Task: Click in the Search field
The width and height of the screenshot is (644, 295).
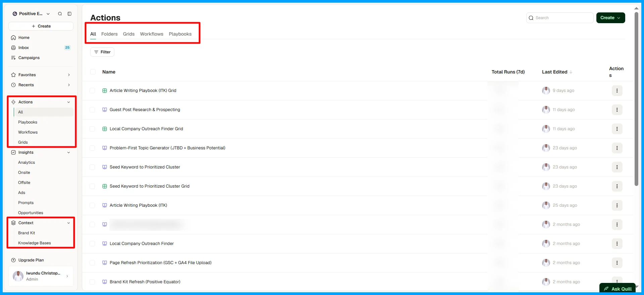Action: 560,18
